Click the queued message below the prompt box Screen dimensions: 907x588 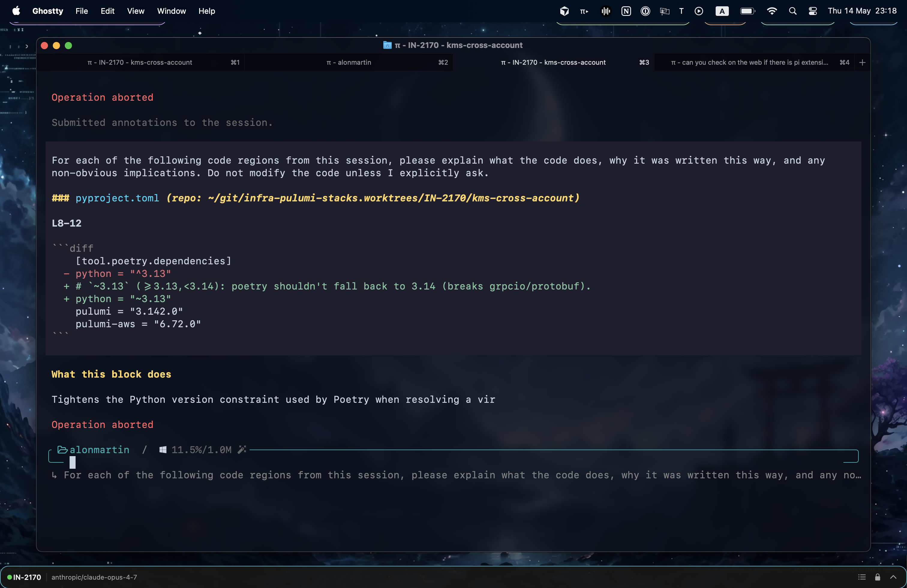click(x=456, y=475)
